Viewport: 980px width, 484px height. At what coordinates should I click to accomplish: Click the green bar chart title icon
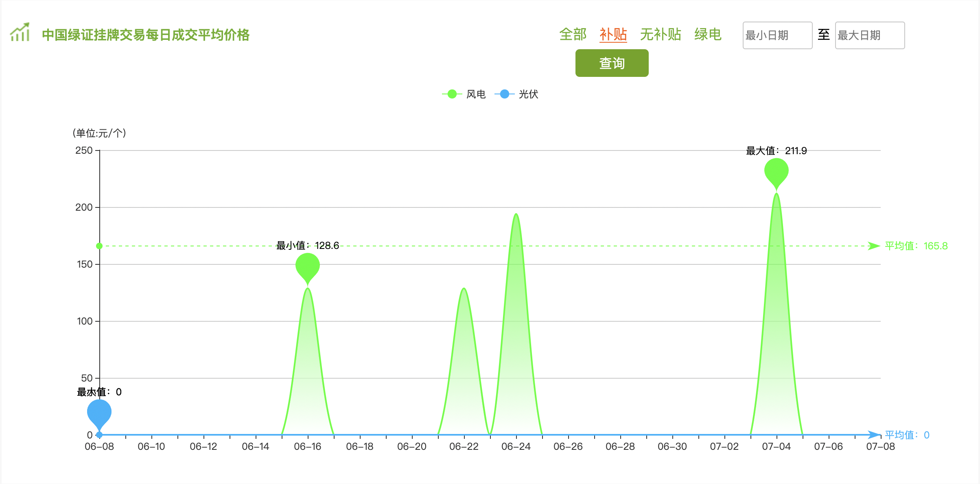pos(20,33)
